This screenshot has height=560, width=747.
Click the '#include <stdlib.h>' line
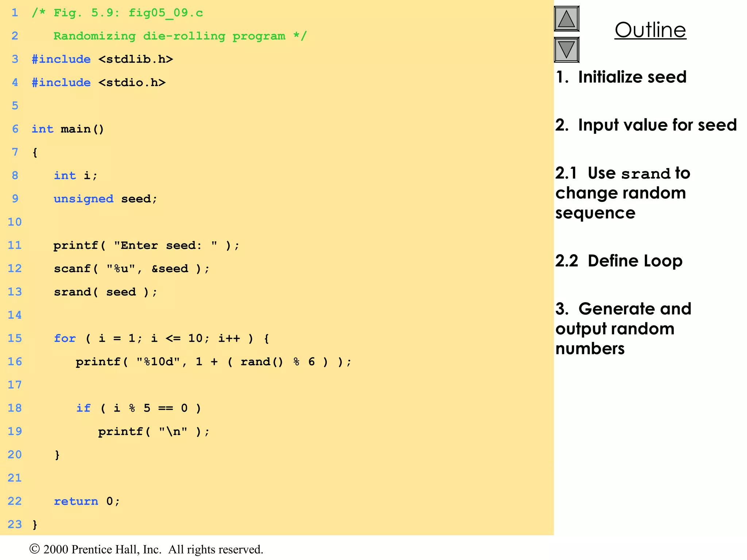(x=102, y=59)
